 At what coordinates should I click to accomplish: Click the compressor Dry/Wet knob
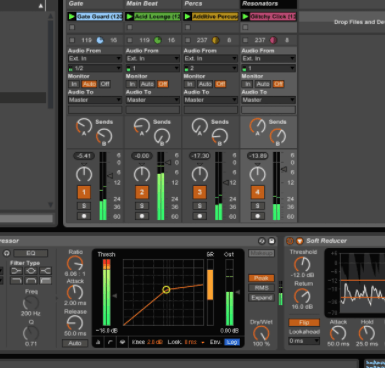pos(261,333)
